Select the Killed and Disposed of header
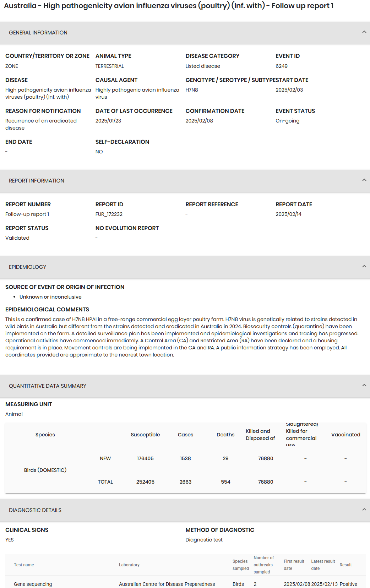Image resolution: width=370 pixels, height=588 pixels. coord(260,435)
